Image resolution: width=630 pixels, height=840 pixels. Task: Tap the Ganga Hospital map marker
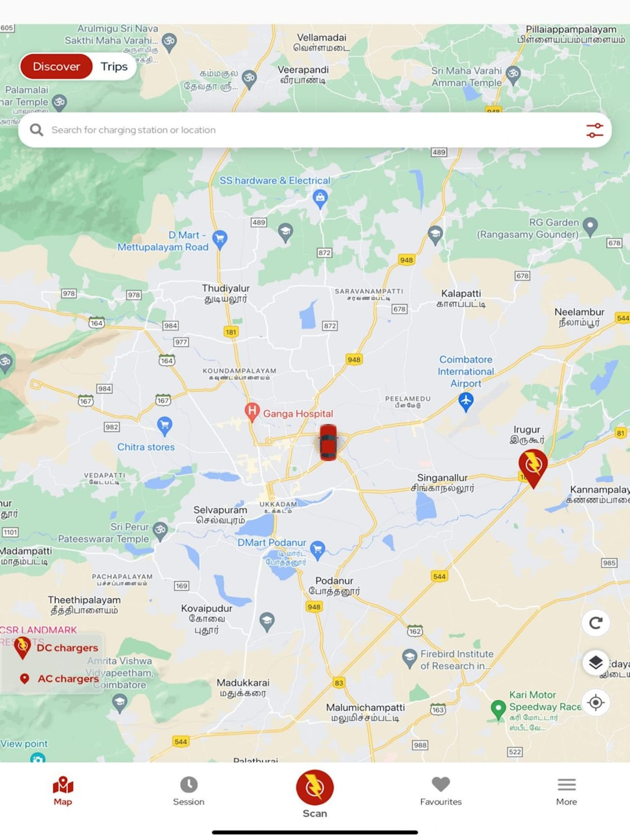tap(252, 412)
